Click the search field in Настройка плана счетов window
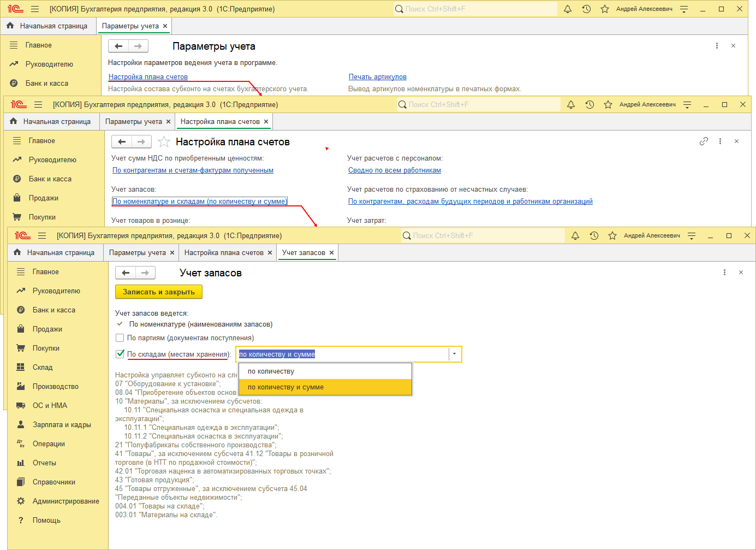Screen dimensions: 756x550 [479, 104]
